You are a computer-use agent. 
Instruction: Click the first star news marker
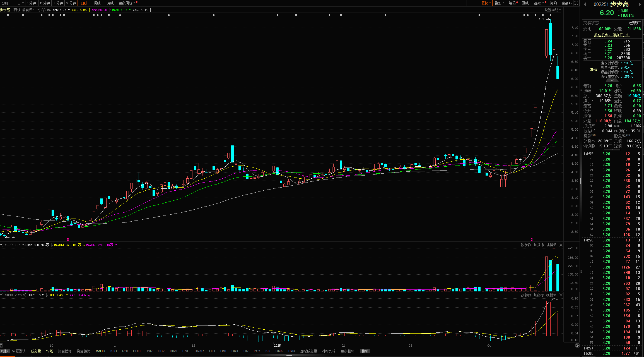click(x=8, y=15)
